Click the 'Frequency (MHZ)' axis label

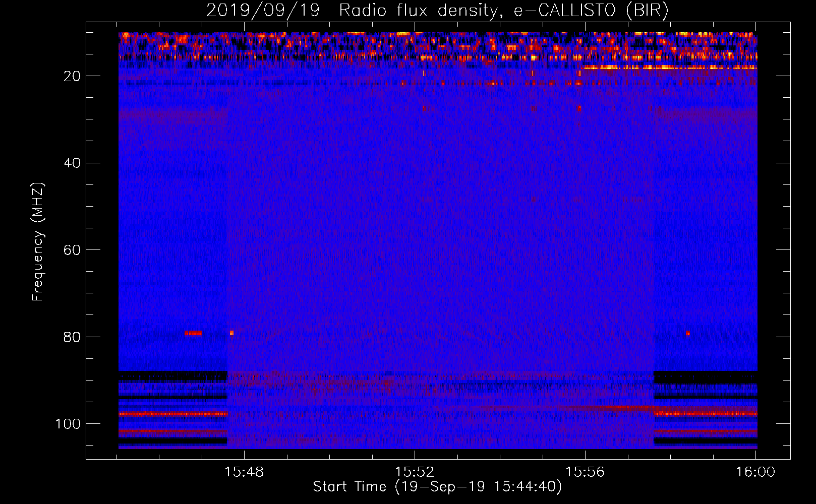pos(38,242)
